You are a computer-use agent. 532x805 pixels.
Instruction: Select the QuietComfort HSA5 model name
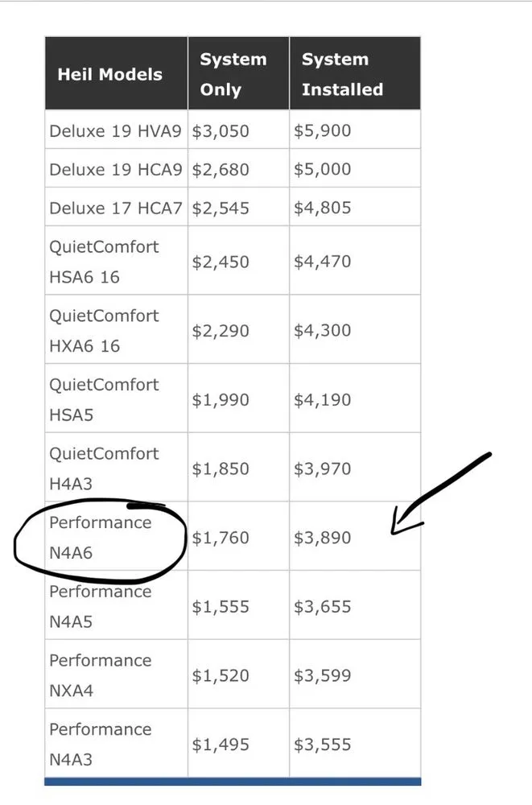tap(104, 399)
